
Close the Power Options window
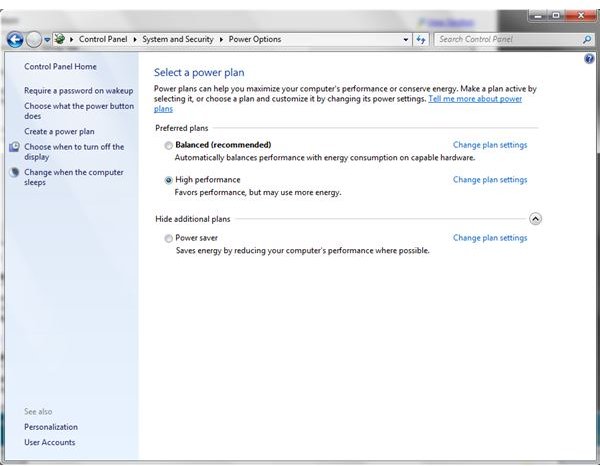pos(581,16)
